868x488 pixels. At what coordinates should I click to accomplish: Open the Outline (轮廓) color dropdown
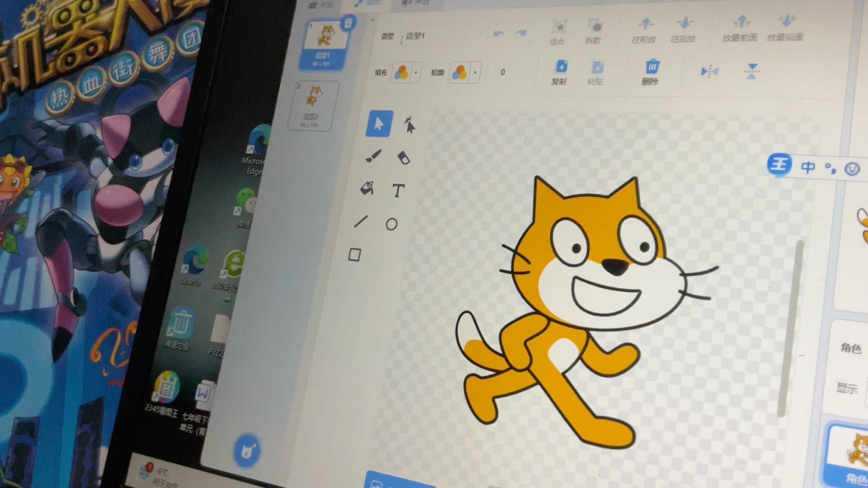point(475,72)
